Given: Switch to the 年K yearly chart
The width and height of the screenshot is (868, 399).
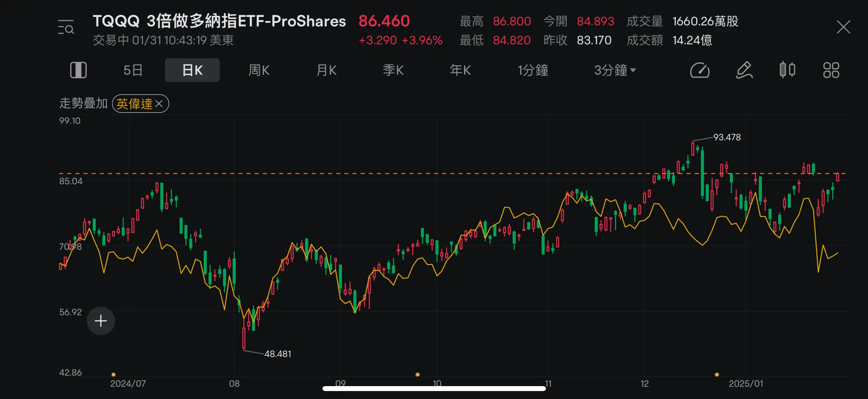Looking at the screenshot, I should pos(459,70).
